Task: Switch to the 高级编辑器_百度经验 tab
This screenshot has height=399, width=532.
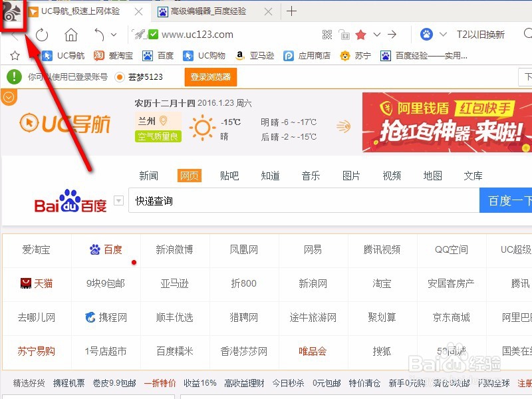Action: 207,11
